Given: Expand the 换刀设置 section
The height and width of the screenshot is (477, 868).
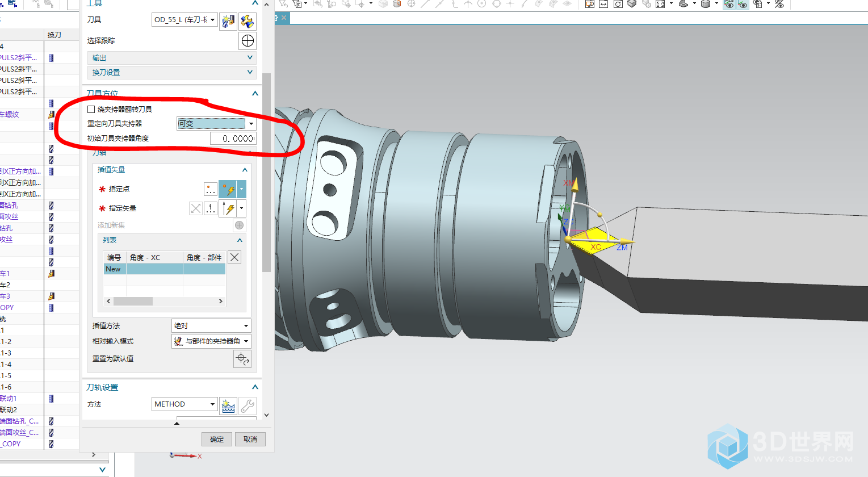Looking at the screenshot, I should pyautogui.click(x=171, y=73).
